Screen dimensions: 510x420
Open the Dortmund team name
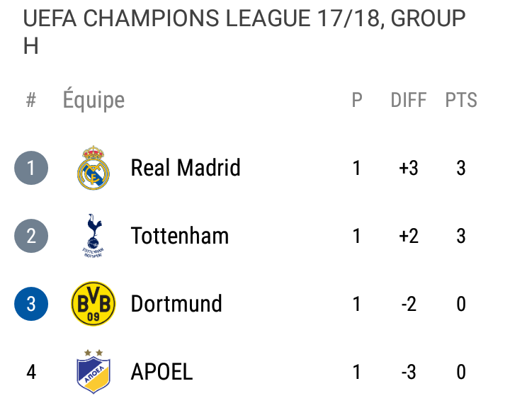[x=176, y=304]
